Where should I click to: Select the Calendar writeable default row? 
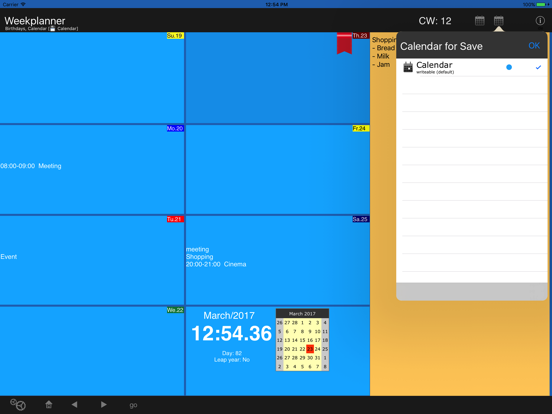click(472, 67)
